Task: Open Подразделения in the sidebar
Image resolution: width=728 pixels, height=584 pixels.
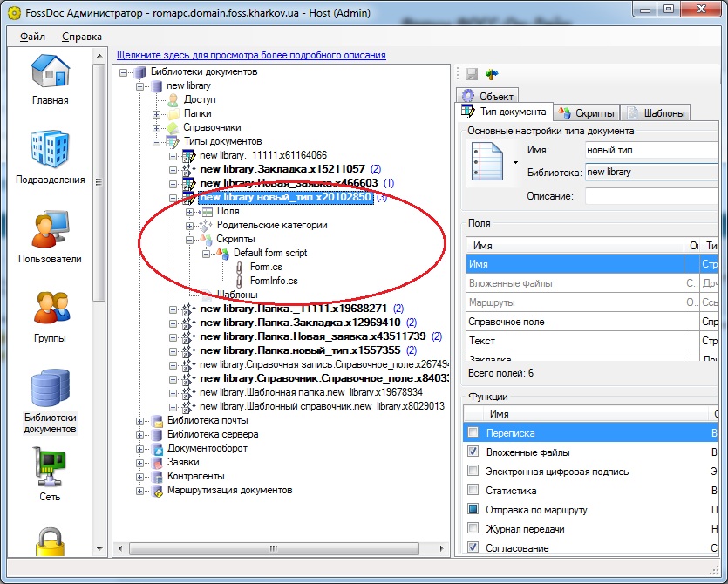Action: 50,158
